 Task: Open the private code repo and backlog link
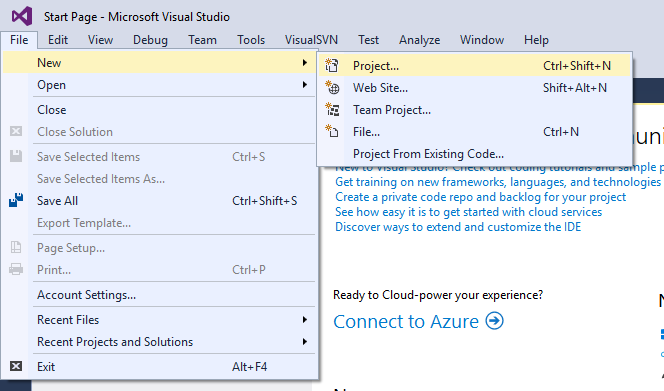tap(480, 197)
